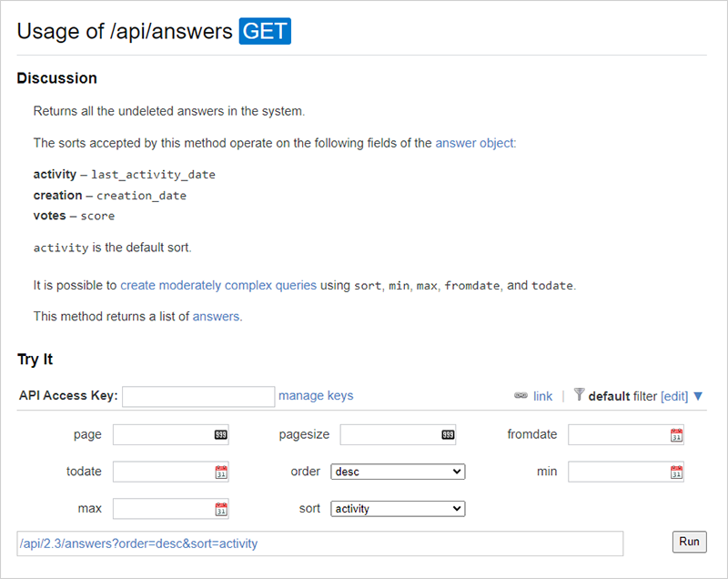Click the calendar icon in min field

click(x=675, y=472)
